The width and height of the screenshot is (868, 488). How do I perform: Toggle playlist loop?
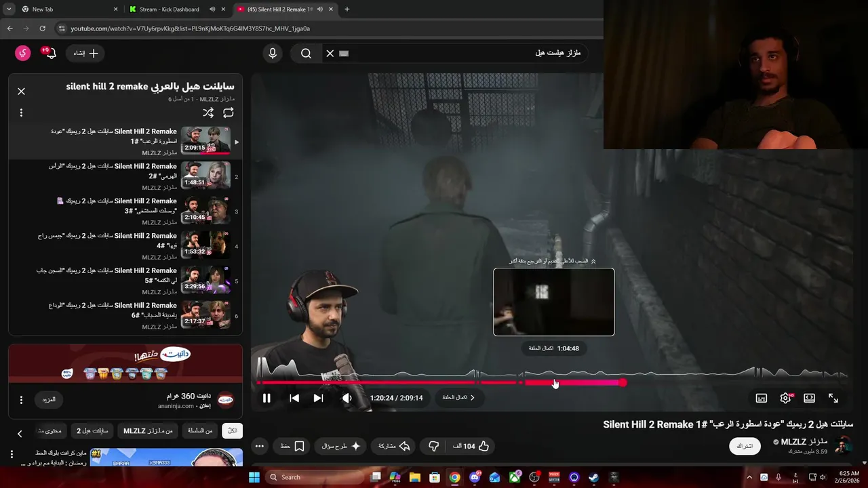229,113
